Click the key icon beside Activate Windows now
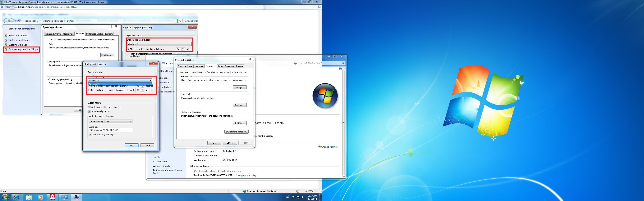644x201 pixels. tap(195, 171)
